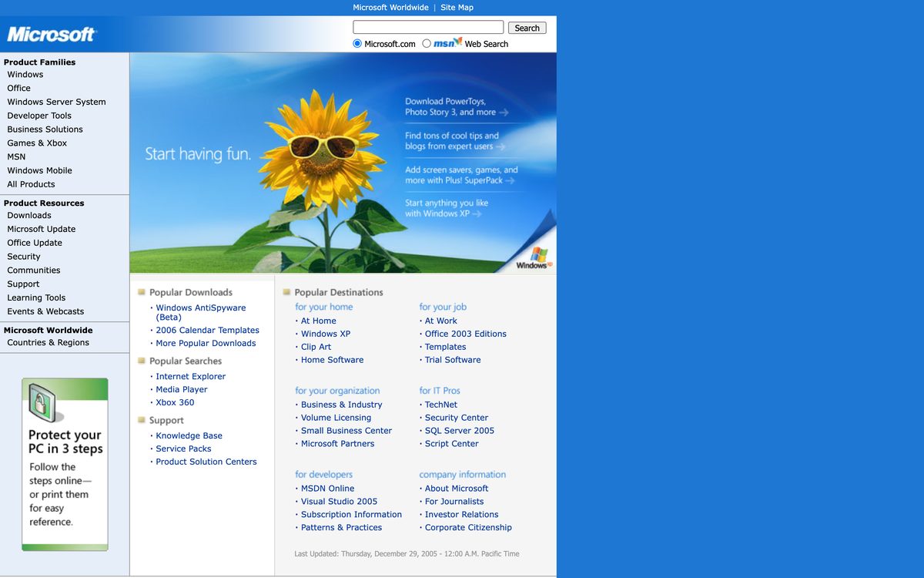Open Microsoft Worldwide top link

point(390,8)
